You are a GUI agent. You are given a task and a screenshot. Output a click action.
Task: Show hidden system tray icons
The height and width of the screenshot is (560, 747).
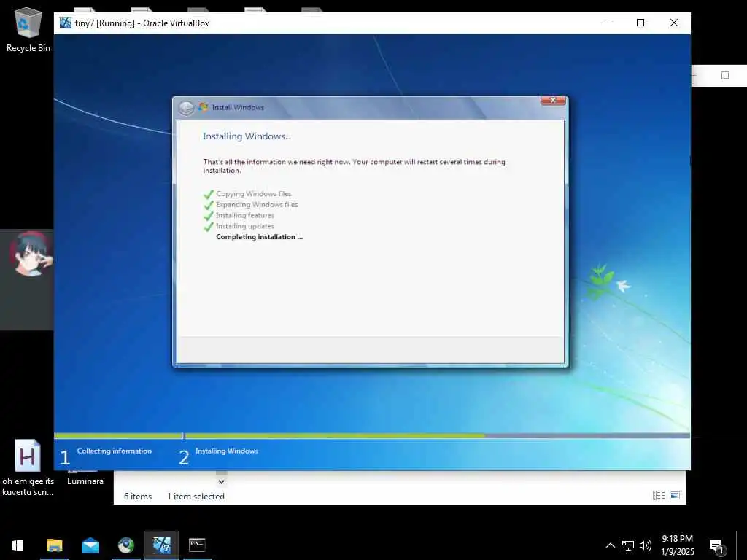(x=611, y=545)
